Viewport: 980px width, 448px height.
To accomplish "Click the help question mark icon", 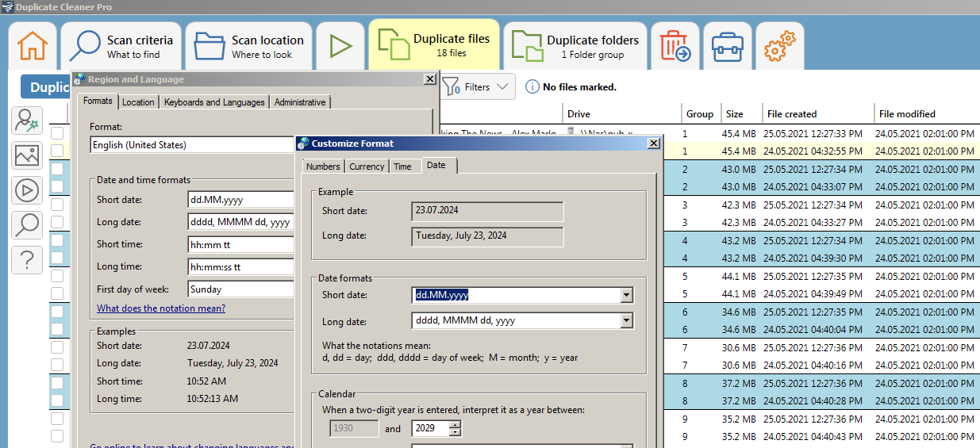I will pos(27,259).
